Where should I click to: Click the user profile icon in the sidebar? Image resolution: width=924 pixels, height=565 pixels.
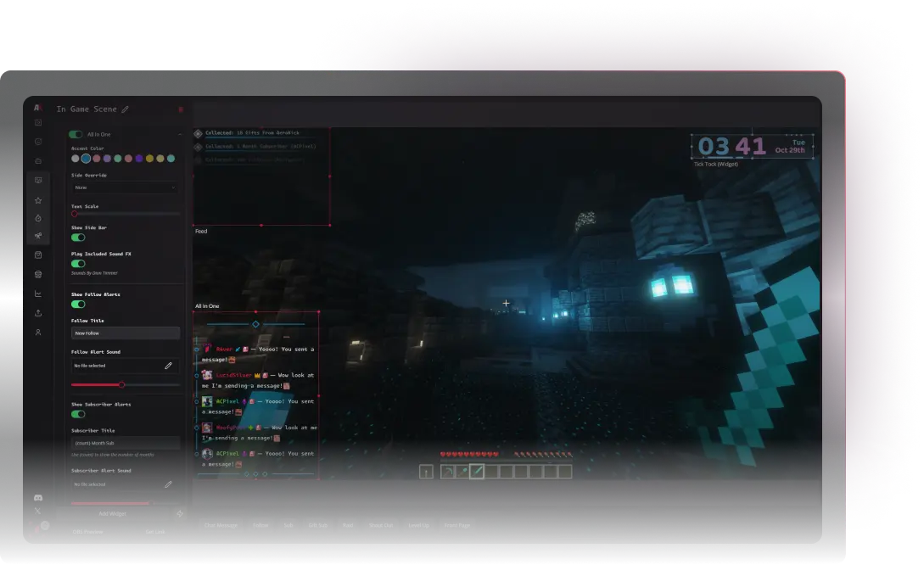38,333
